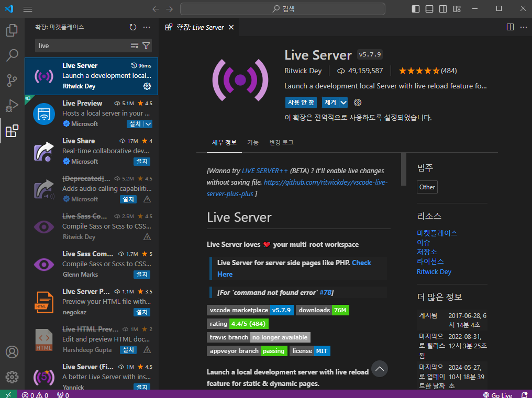Viewport: 532px width, 398px height.
Task: Open the Manage gear in activity bar
Action: 12,377
